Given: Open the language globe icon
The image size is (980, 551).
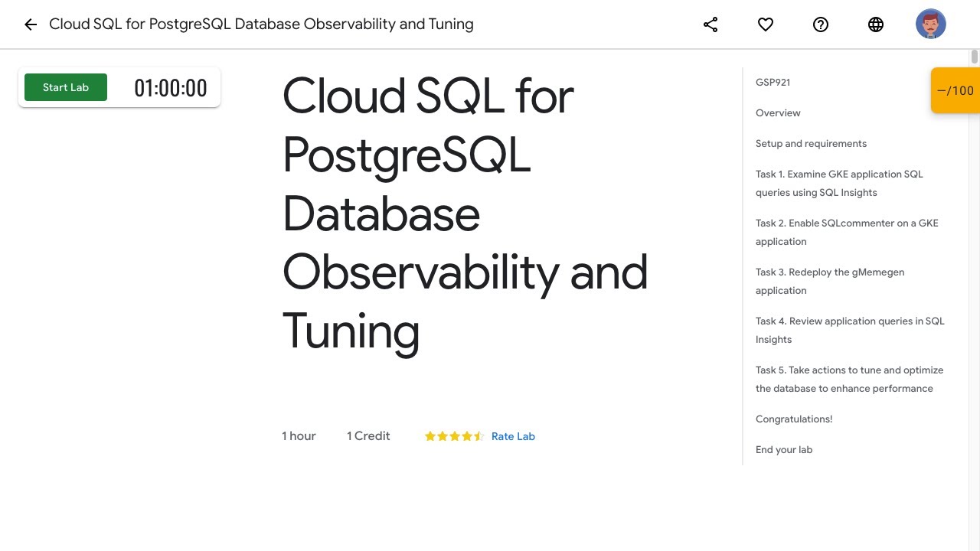Looking at the screenshot, I should (876, 24).
